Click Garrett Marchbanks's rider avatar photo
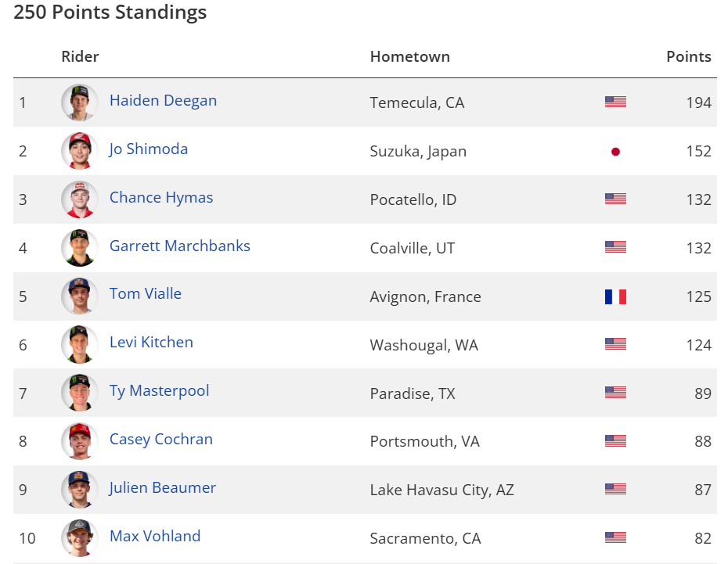 (x=80, y=248)
